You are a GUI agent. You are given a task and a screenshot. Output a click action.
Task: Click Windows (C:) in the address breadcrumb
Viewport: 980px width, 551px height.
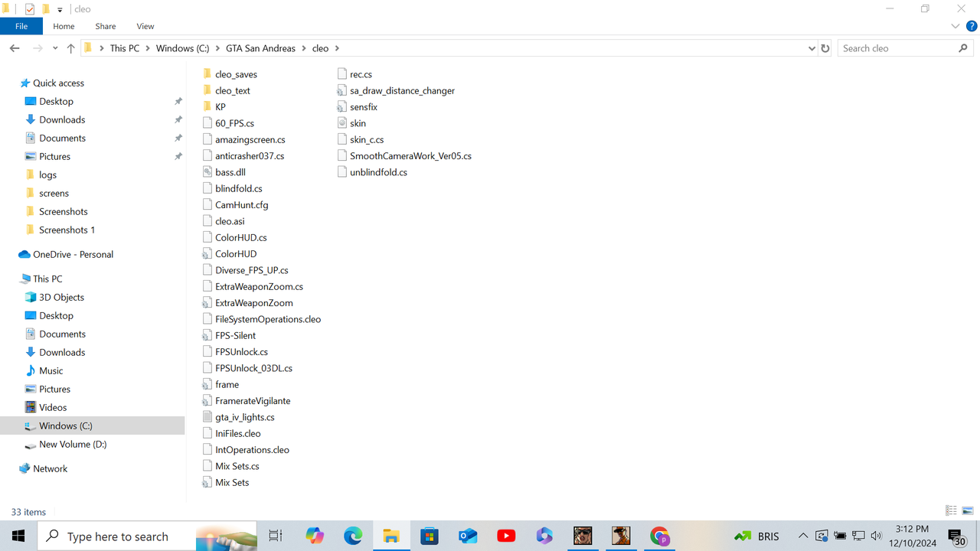pos(182,48)
